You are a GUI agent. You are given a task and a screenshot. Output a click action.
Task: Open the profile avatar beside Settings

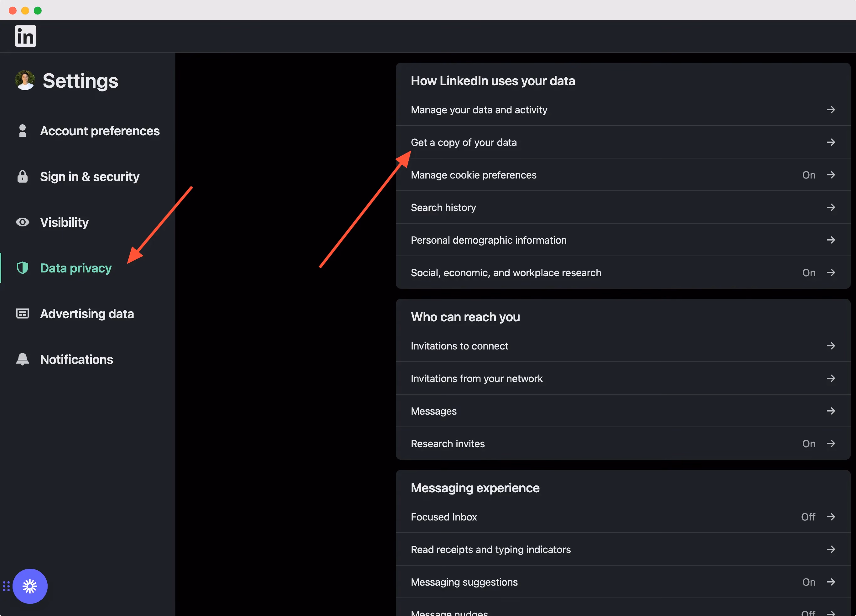[x=25, y=80]
